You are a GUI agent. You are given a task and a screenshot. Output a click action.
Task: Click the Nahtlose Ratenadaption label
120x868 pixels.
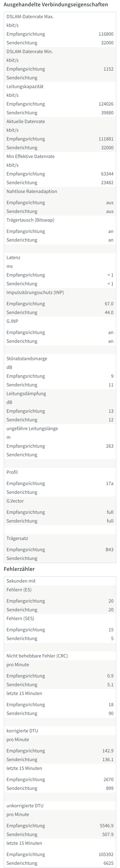[x=32, y=191]
